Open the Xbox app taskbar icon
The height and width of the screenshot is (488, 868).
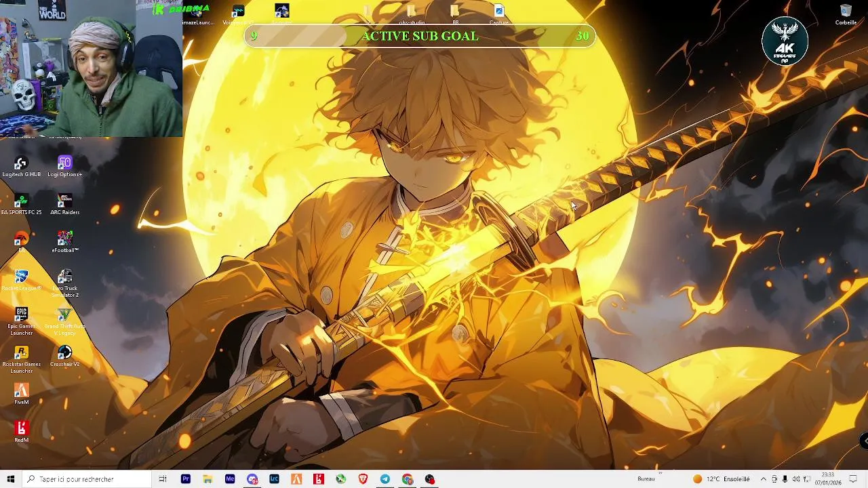(340, 479)
